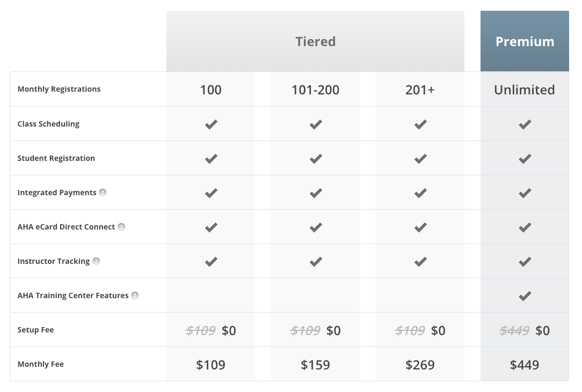The height and width of the screenshot is (392, 582).
Task: Click Student Registration checkmark in 101-200 column
Action: click(x=316, y=158)
